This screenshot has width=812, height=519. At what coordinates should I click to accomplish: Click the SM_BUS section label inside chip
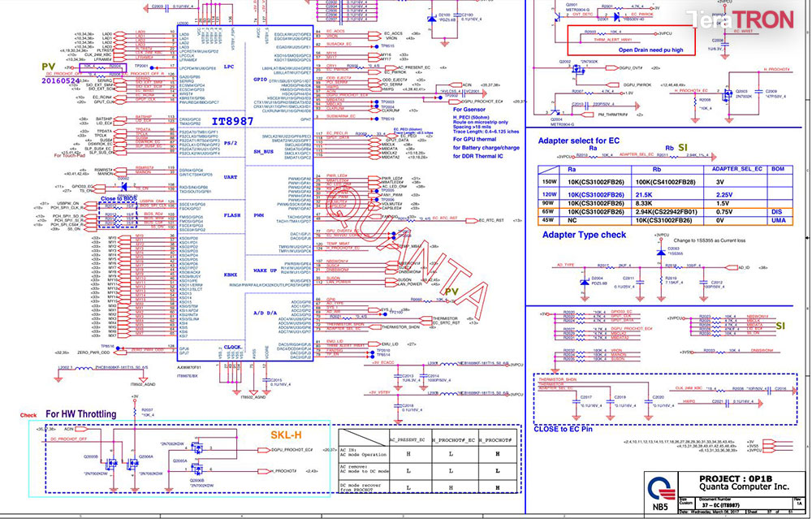(263, 151)
